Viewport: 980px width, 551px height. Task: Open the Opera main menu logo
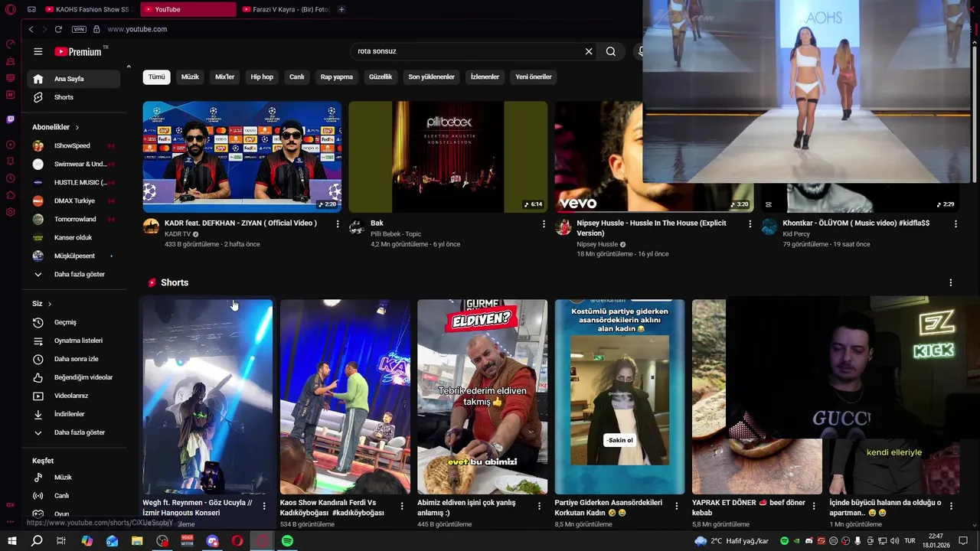coord(11,9)
